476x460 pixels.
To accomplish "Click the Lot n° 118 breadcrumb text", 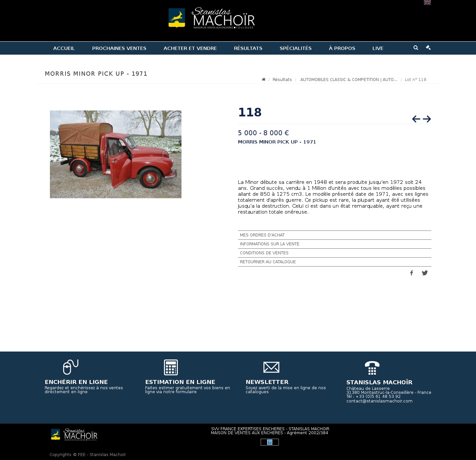I will click(x=416, y=79).
